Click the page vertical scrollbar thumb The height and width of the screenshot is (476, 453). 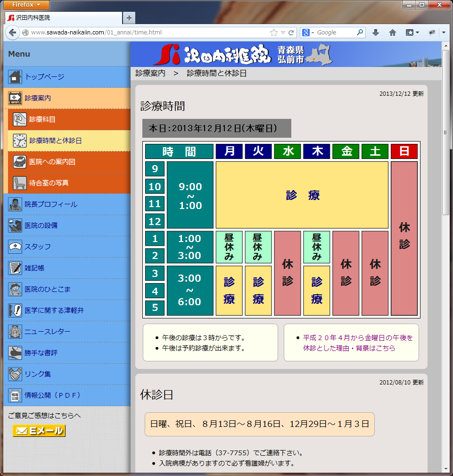pyautogui.click(x=445, y=132)
